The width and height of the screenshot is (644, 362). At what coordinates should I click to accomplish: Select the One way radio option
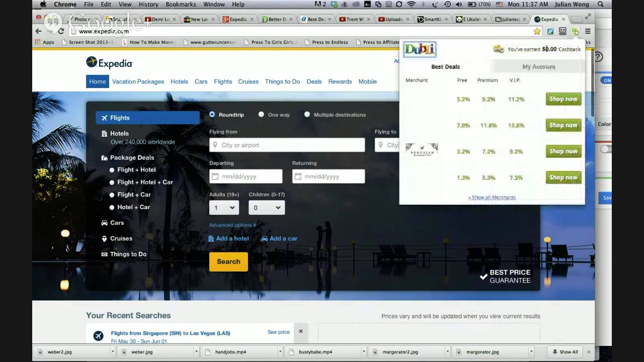(x=261, y=115)
